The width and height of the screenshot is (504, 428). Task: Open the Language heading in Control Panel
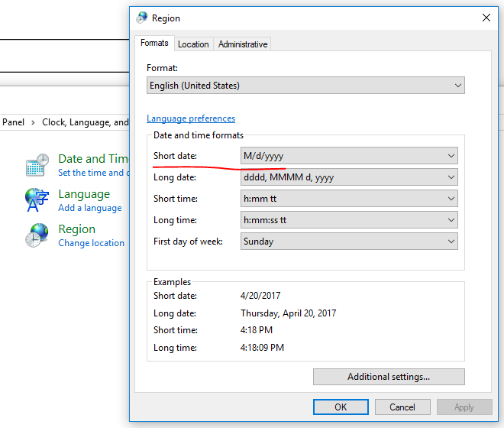84,194
